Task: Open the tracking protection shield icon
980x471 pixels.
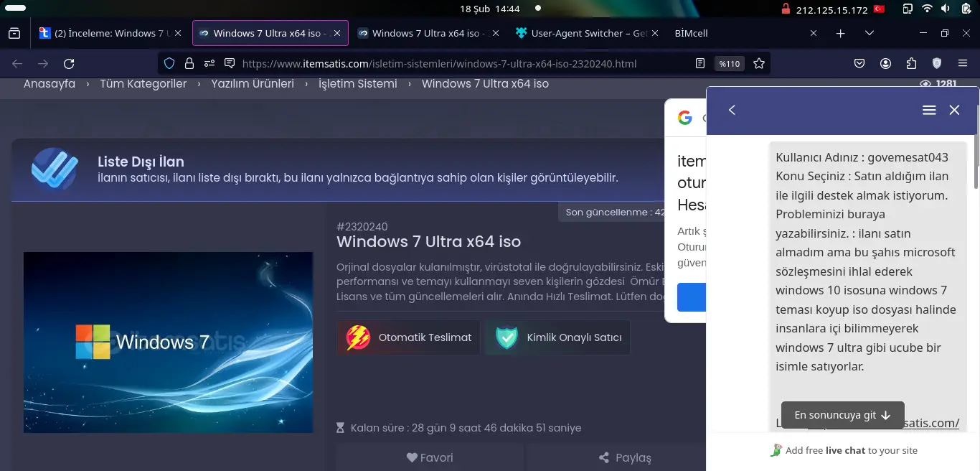Action: [169, 63]
